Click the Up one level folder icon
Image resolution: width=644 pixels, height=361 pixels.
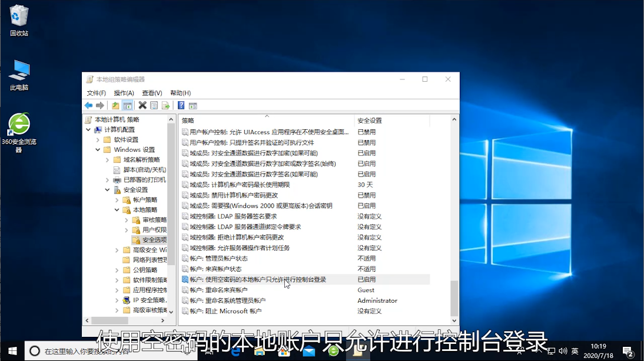pos(115,106)
